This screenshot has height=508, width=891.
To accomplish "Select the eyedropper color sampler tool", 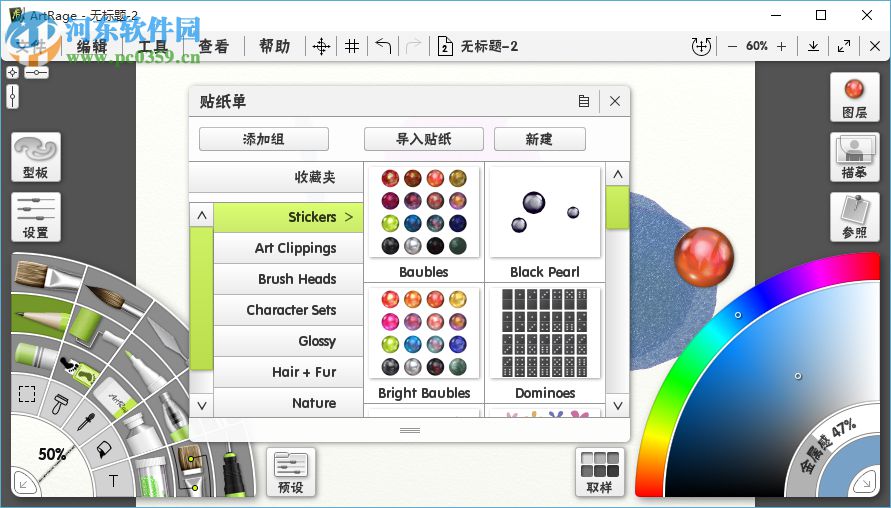I will click(x=85, y=422).
